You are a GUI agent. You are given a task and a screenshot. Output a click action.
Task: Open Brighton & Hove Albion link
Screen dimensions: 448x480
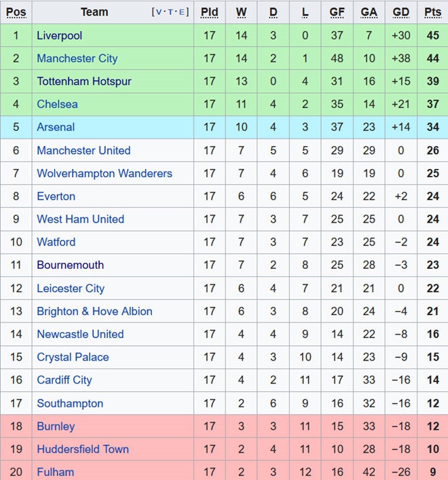[x=94, y=312]
